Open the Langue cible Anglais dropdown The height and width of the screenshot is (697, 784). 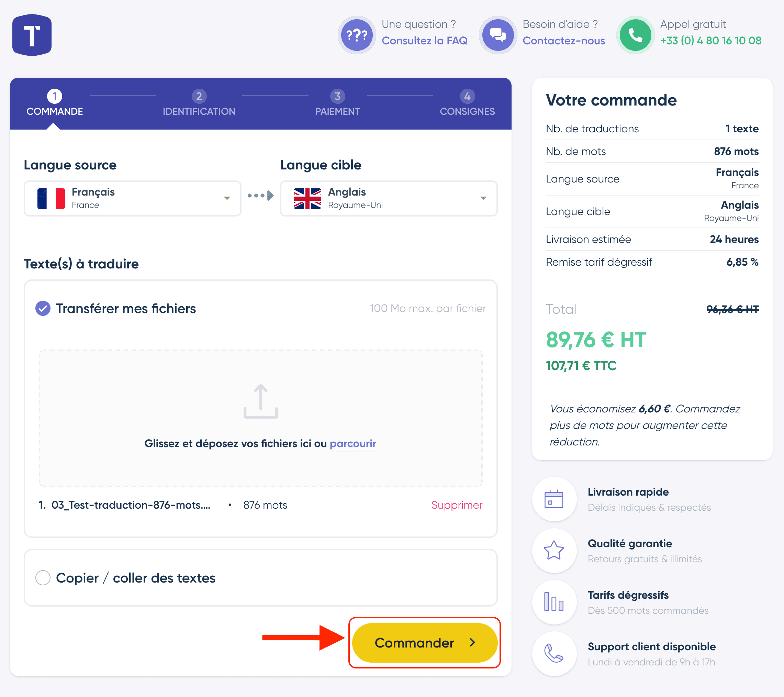[389, 198]
